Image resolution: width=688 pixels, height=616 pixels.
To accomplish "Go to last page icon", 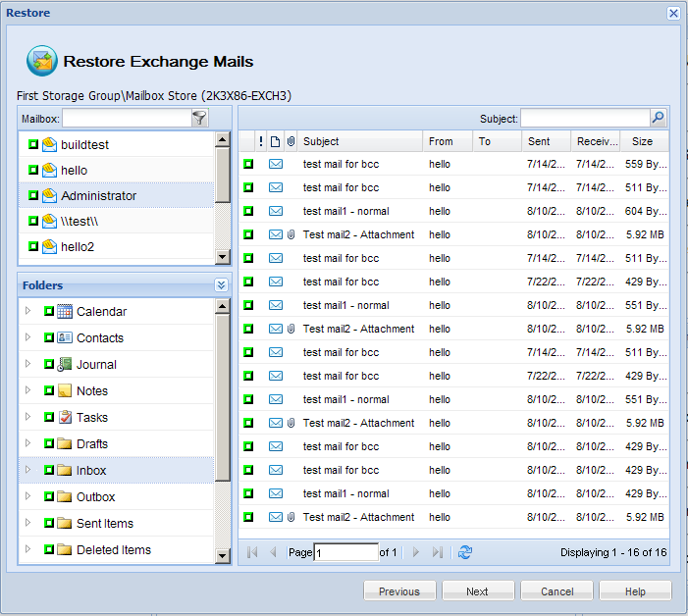I will pyautogui.click(x=438, y=552).
